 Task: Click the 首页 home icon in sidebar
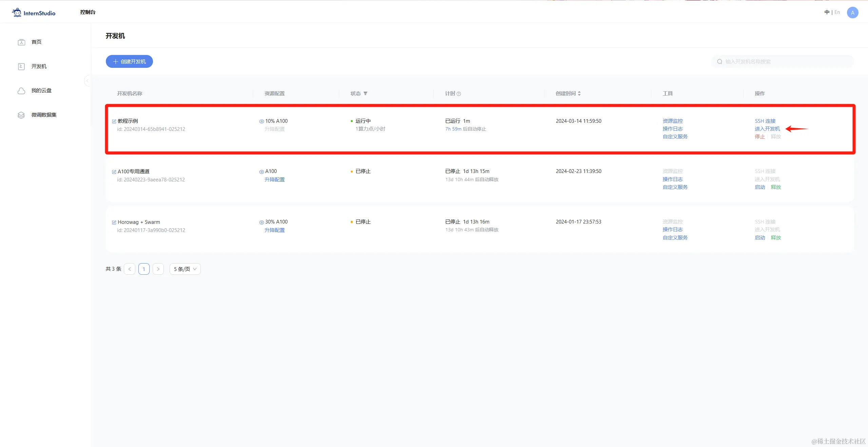coord(21,42)
